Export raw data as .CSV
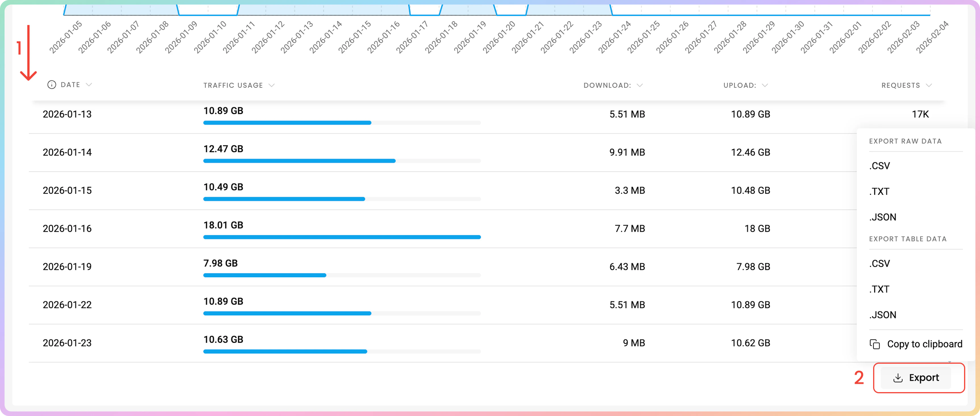Image resolution: width=980 pixels, height=416 pixels. point(879,166)
